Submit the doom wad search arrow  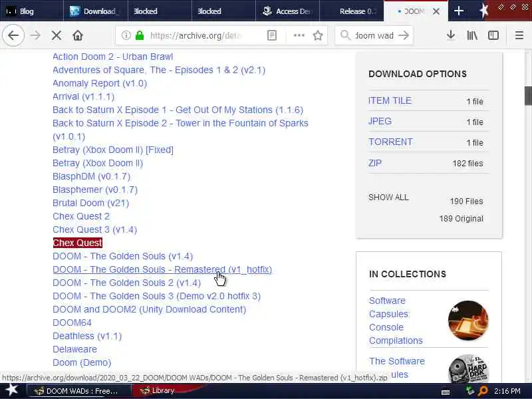coord(404,35)
